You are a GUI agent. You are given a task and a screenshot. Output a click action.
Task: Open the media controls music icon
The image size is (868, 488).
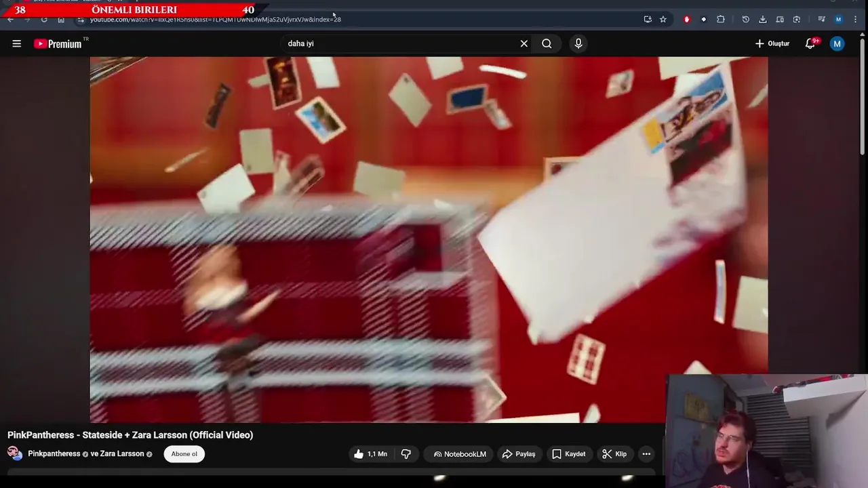point(821,20)
